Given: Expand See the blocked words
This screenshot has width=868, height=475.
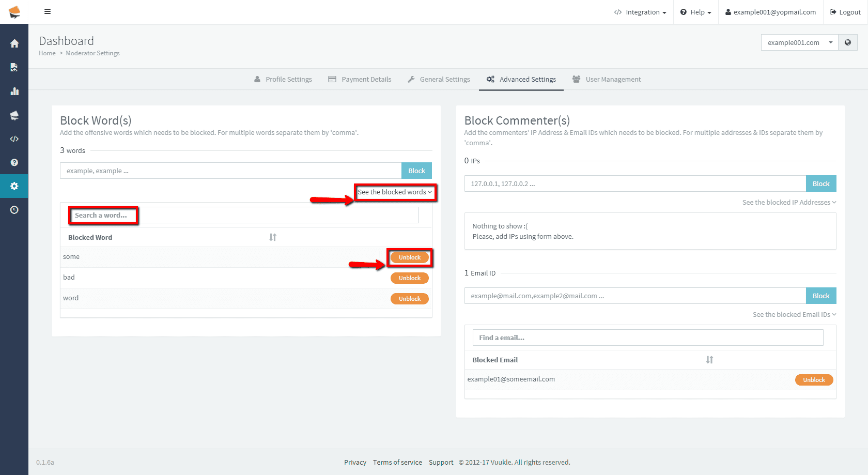Looking at the screenshot, I should 395,192.
